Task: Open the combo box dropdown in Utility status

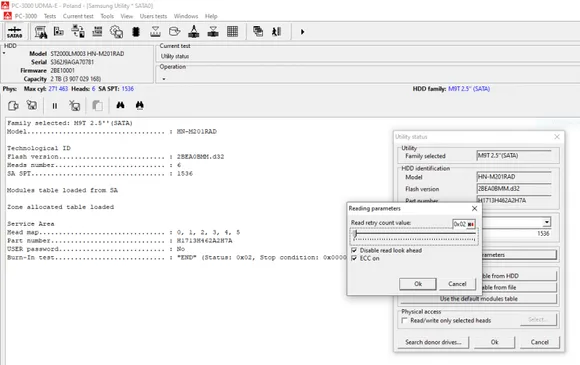Action: (x=547, y=222)
